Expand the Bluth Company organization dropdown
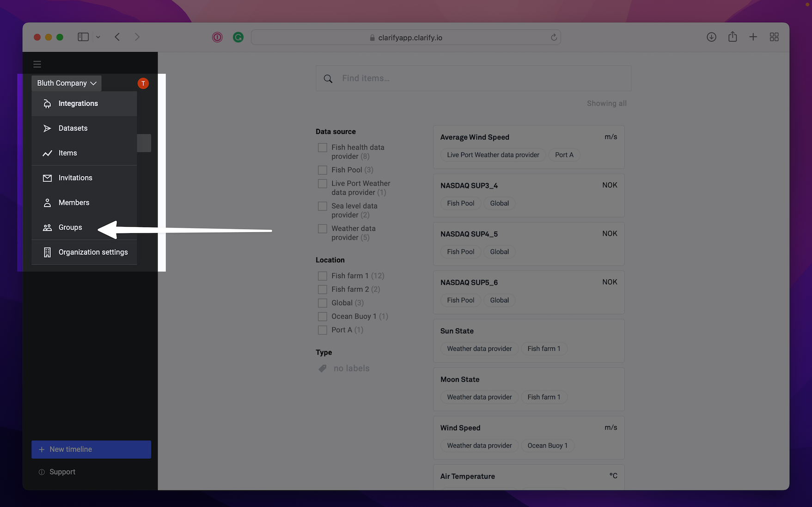The height and width of the screenshot is (507, 812). (67, 83)
